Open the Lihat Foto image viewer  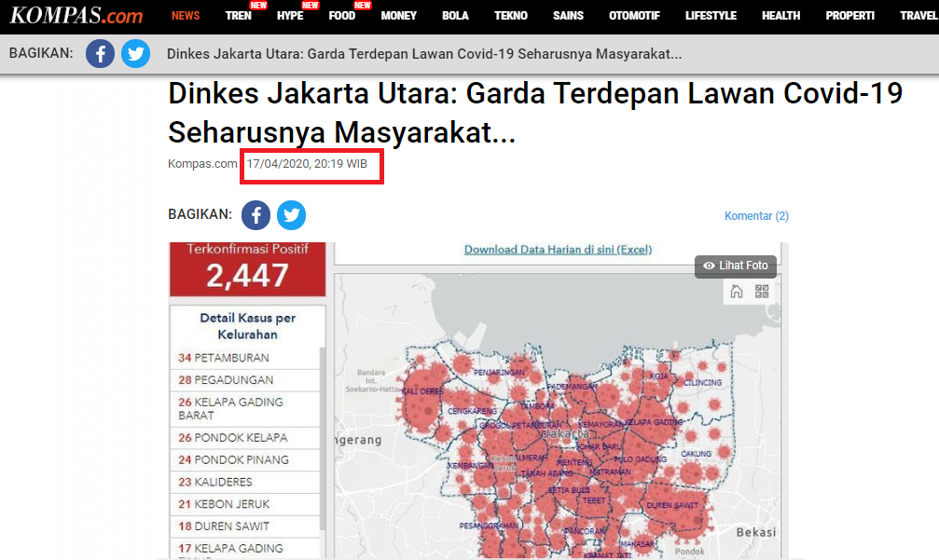(736, 266)
